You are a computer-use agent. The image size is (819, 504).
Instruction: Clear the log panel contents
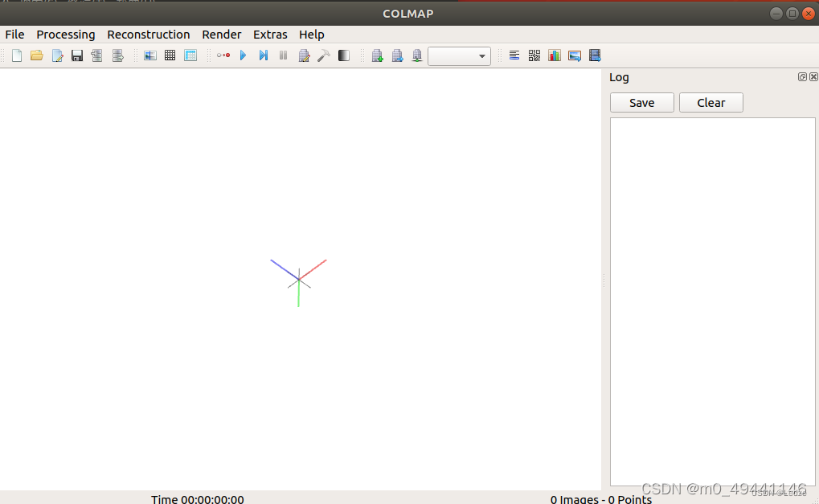(710, 102)
